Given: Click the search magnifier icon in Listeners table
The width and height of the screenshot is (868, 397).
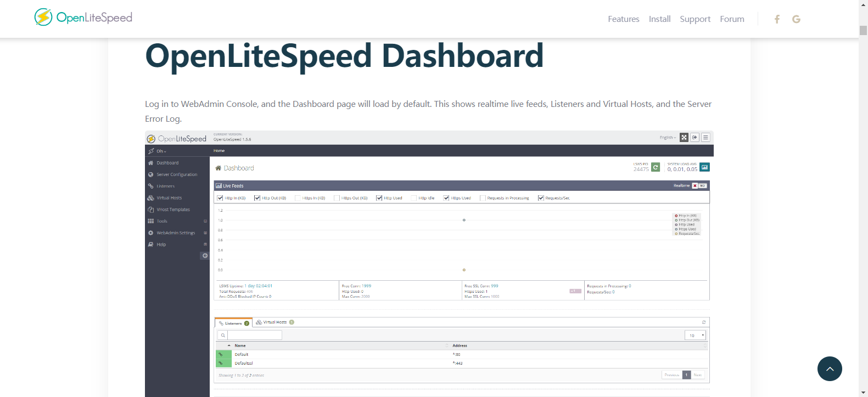Looking at the screenshot, I should click(x=223, y=335).
